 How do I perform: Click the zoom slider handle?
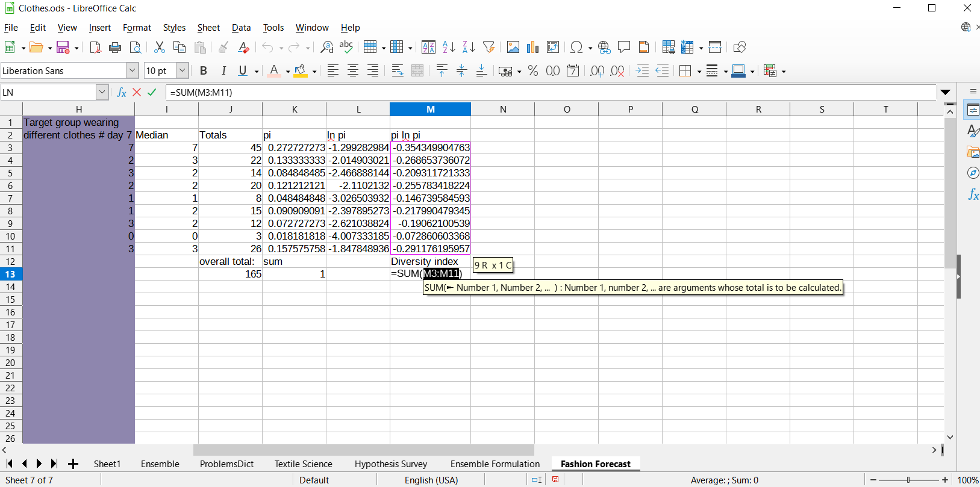pyautogui.click(x=908, y=480)
